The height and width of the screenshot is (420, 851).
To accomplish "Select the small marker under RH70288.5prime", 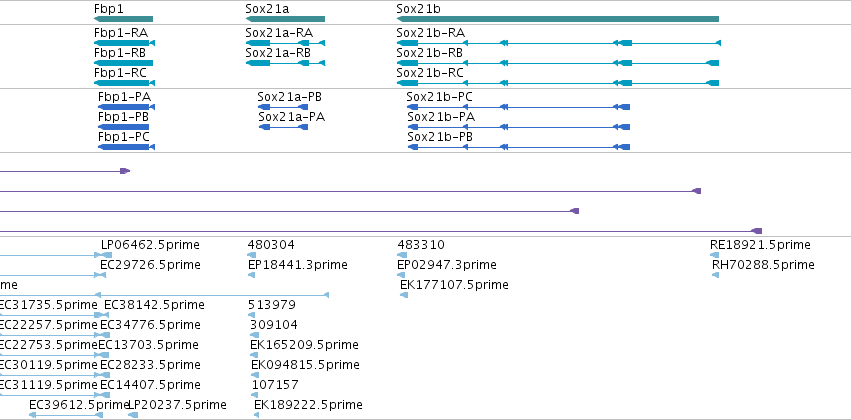I will (715, 275).
